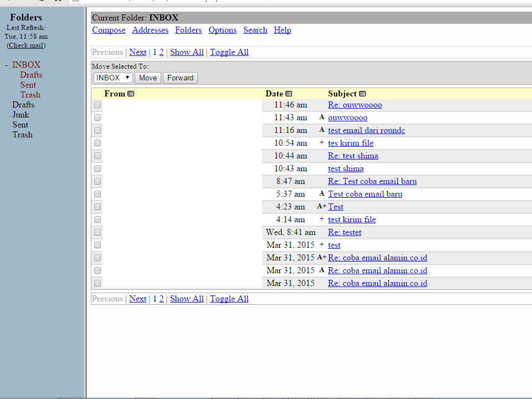Click the Subject column sort icon
The image size is (532, 399).
point(362,94)
